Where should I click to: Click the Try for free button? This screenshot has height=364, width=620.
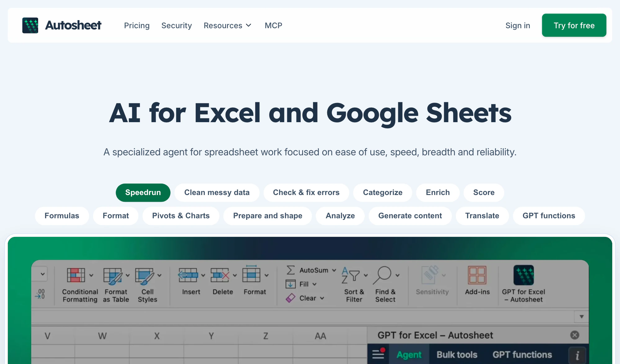click(574, 25)
